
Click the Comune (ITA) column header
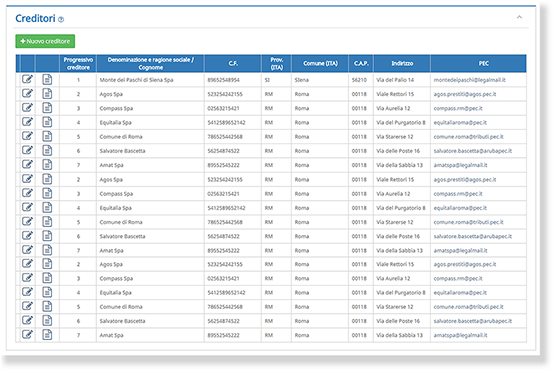click(320, 63)
